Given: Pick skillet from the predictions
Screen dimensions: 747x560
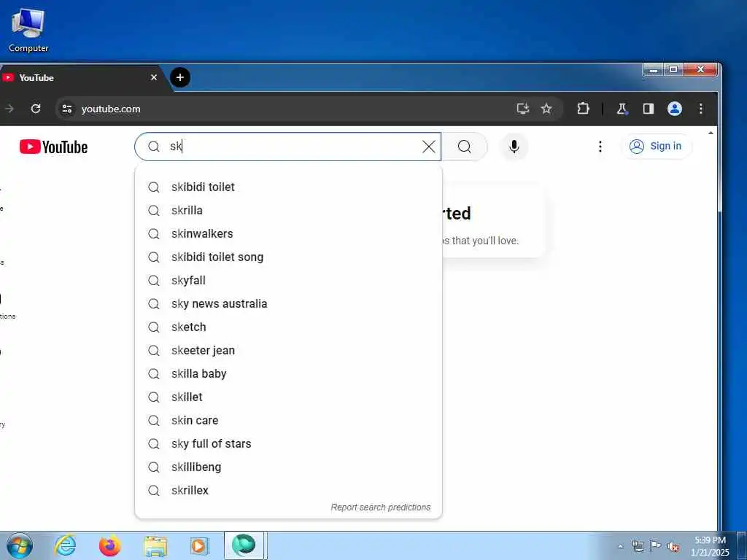Looking at the screenshot, I should (288, 397).
